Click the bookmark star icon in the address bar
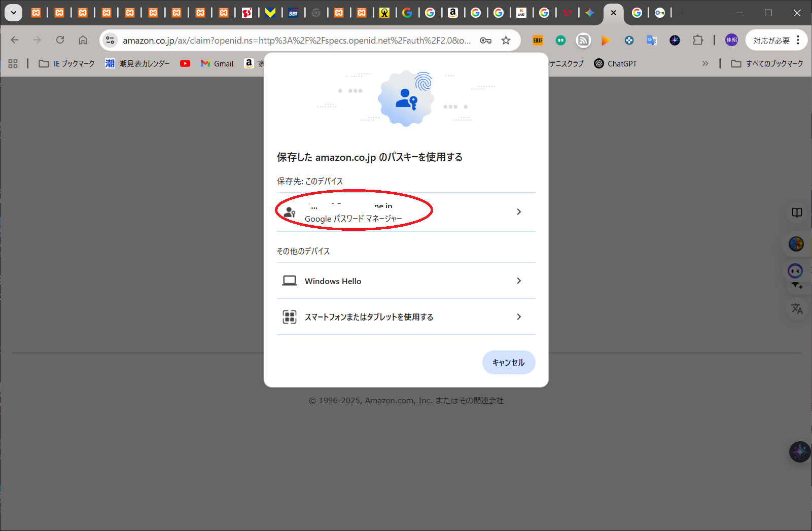The image size is (812, 531). click(506, 41)
